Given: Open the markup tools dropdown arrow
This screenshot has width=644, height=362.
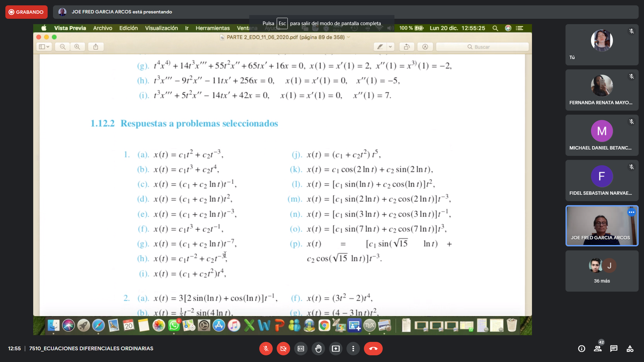Looking at the screenshot, I should click(390, 47).
